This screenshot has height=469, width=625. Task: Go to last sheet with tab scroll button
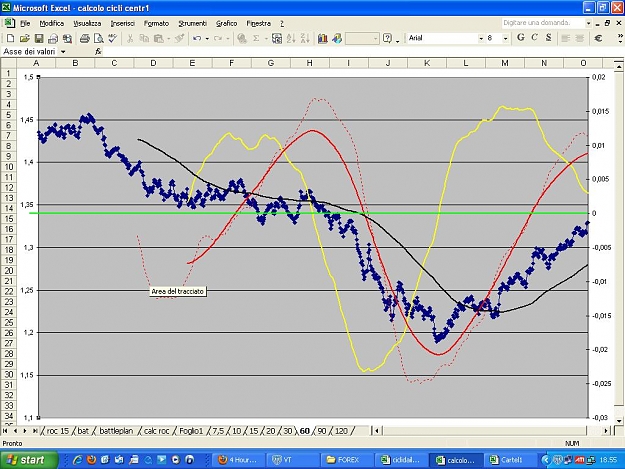tap(35, 431)
